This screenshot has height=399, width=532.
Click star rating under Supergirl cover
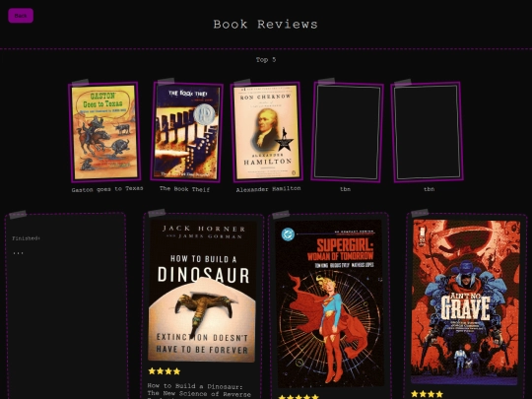pos(299,397)
